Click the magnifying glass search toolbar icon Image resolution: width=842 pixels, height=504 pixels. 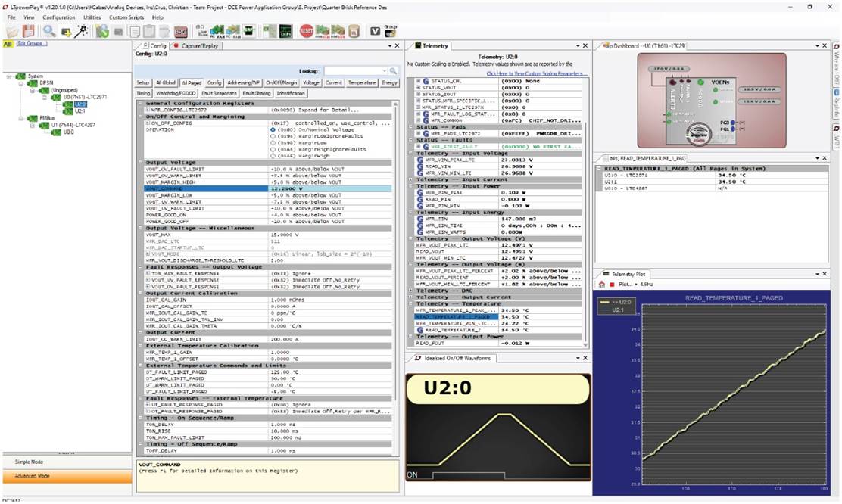pos(47,31)
